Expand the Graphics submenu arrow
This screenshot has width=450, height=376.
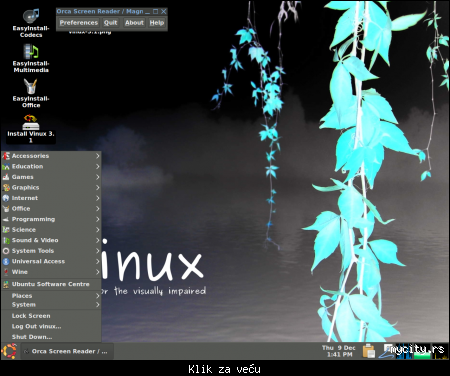pyautogui.click(x=97, y=187)
